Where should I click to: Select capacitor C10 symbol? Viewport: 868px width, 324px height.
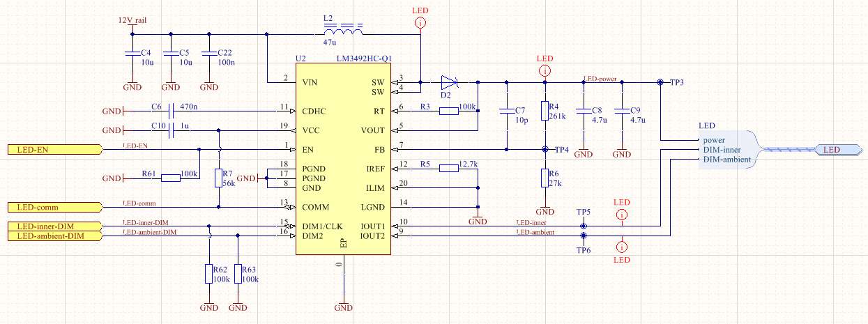[171, 130]
